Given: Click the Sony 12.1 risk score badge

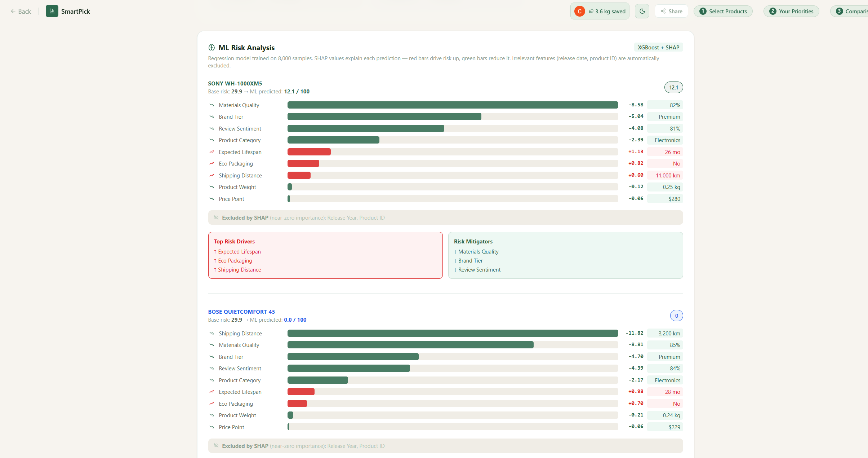Looking at the screenshot, I should pos(673,87).
